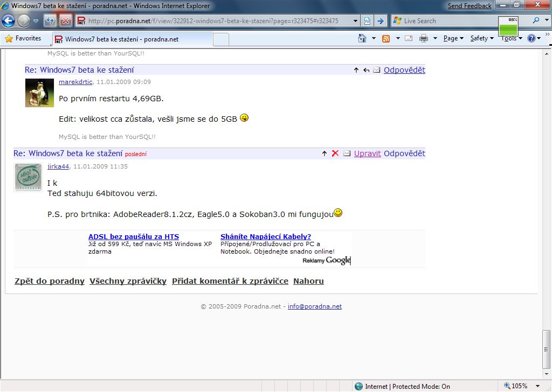Click the tongue-out smiley in marekdrtic's post
Screen dimensions: 552x392
(x=244, y=118)
